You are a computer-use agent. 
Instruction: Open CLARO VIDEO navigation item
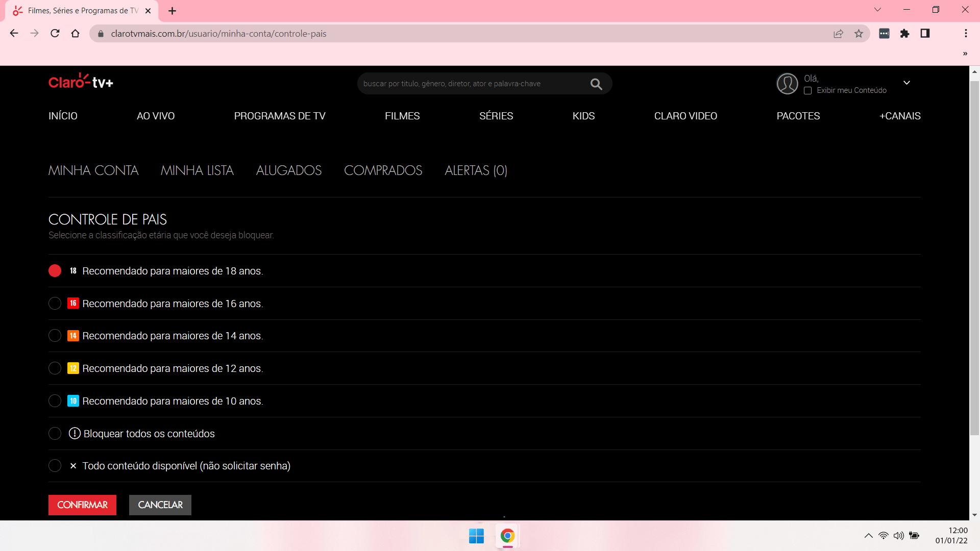[x=685, y=116]
